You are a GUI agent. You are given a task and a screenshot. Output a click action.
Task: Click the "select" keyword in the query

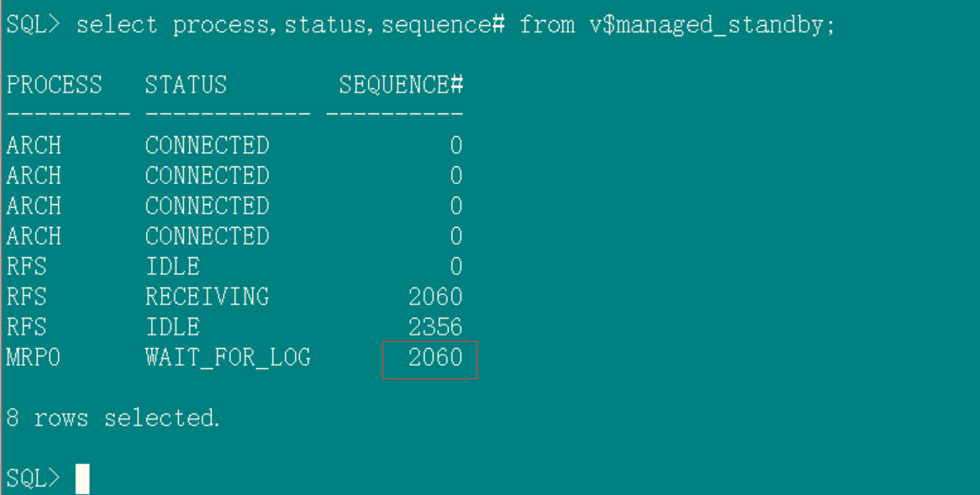[117, 24]
